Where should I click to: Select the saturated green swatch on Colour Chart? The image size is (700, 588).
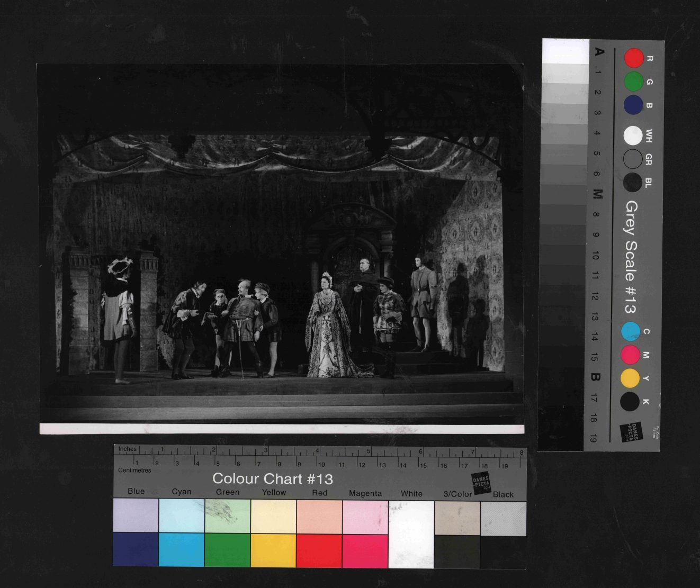(227, 550)
